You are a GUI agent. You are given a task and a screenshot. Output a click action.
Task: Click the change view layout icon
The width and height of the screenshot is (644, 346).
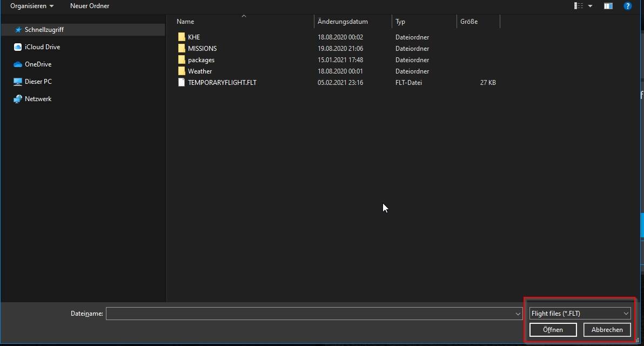pyautogui.click(x=579, y=6)
